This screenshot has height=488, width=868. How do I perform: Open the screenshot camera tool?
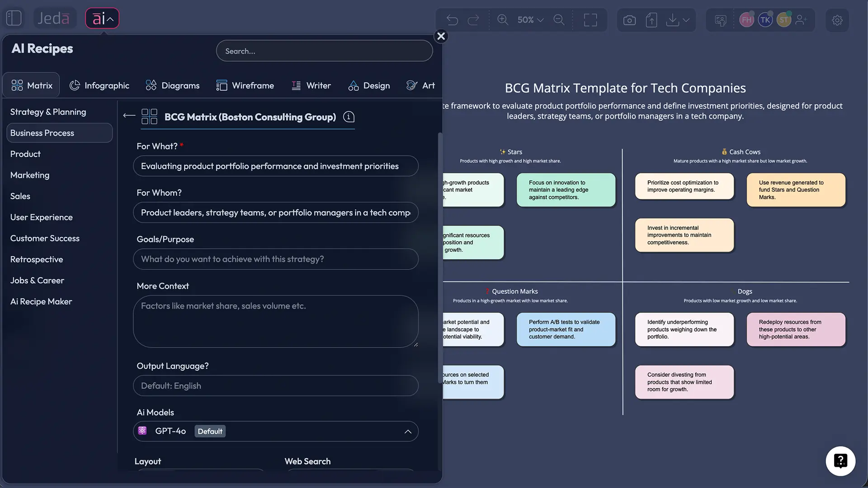coord(629,20)
